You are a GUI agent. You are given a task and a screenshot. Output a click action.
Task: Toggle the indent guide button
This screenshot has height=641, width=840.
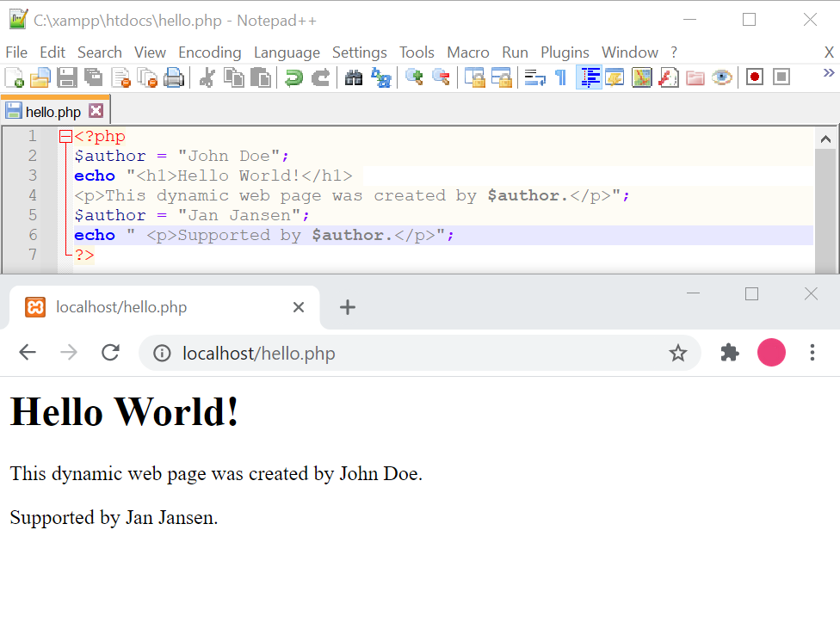click(590, 77)
